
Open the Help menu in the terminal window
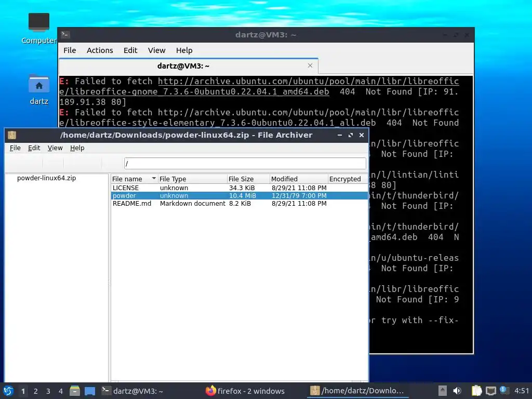[184, 50]
